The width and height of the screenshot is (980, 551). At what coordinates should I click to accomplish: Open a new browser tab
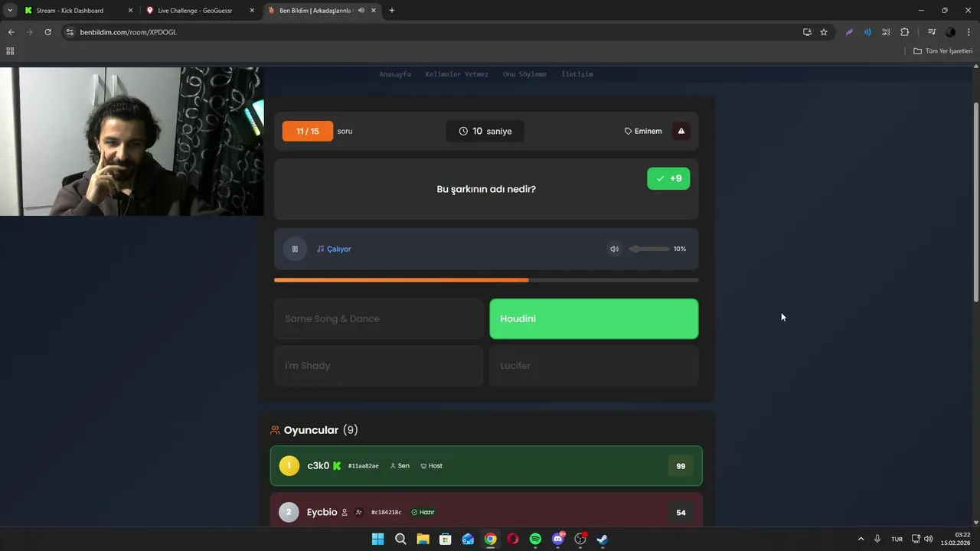point(392,11)
